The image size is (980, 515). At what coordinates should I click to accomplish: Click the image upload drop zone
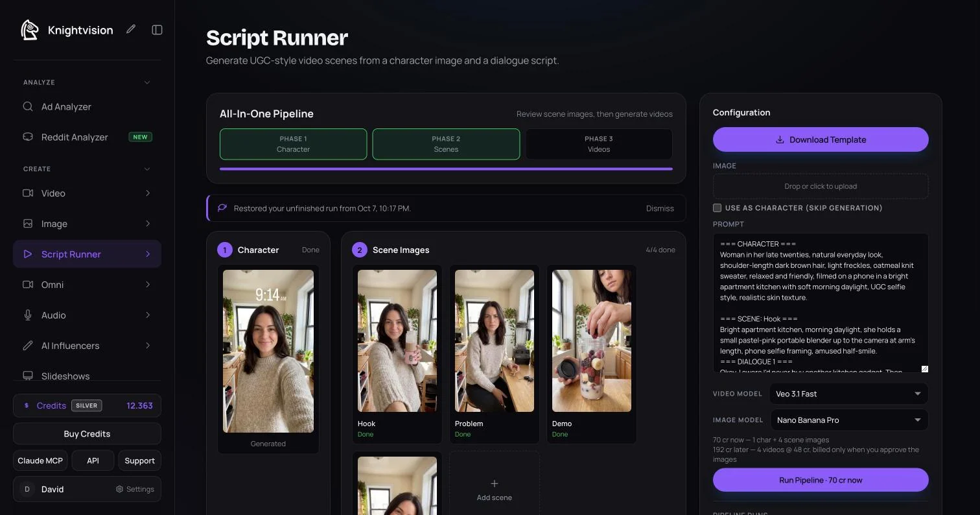[821, 186]
